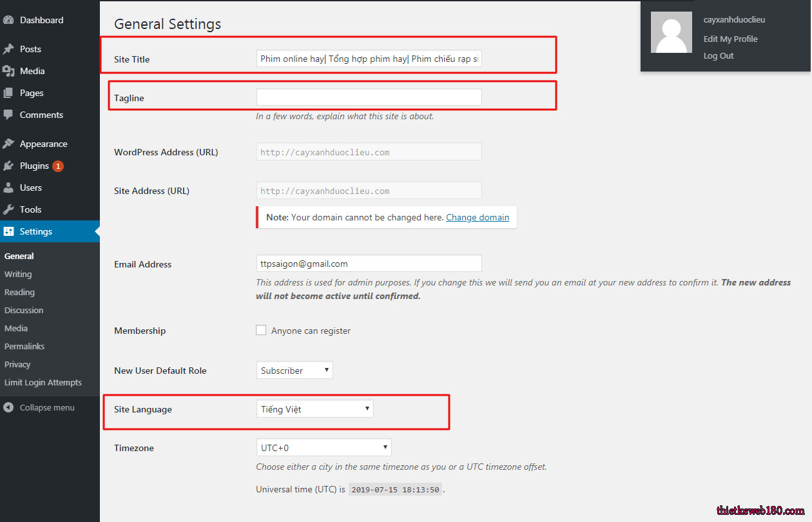The image size is (812, 522).
Task: Collapse the sidebar with Collapse menu
Action: click(46, 407)
